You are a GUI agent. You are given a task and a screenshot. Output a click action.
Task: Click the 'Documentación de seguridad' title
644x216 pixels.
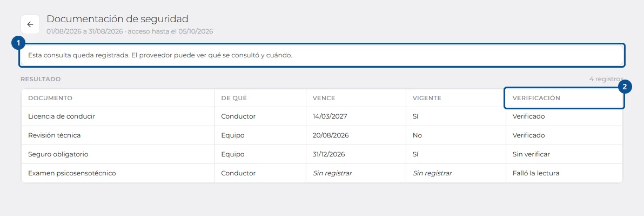117,18
